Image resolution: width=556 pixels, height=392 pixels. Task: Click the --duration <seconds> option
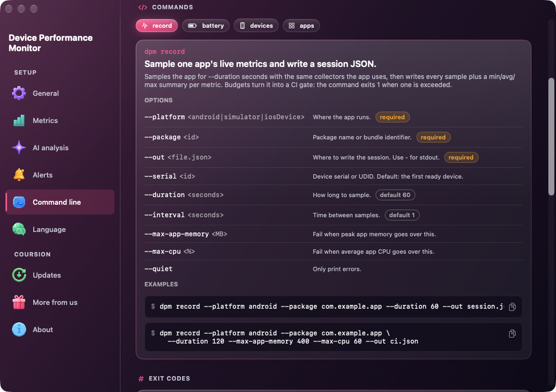[x=184, y=195]
